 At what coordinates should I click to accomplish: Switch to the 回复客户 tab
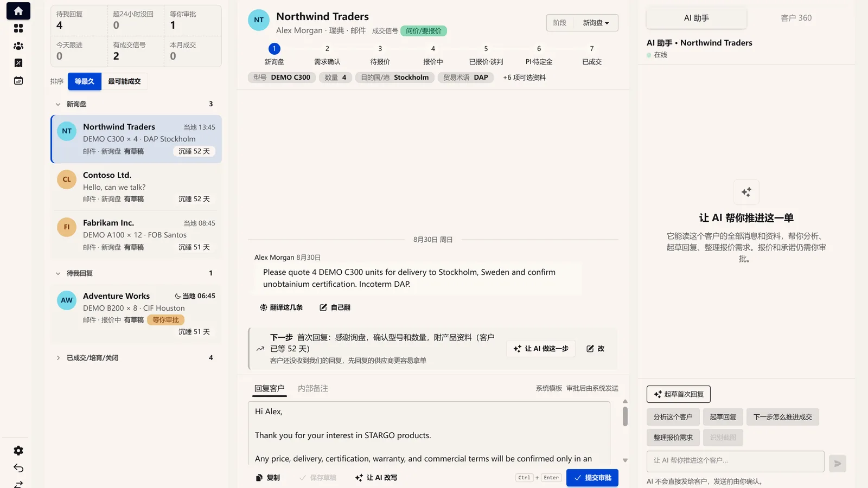point(270,388)
